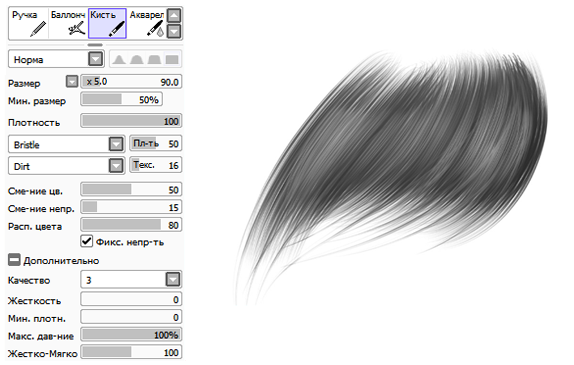Screen dimensions: 574x365
Task: Select the third brush edge shape
Action: 154,59
